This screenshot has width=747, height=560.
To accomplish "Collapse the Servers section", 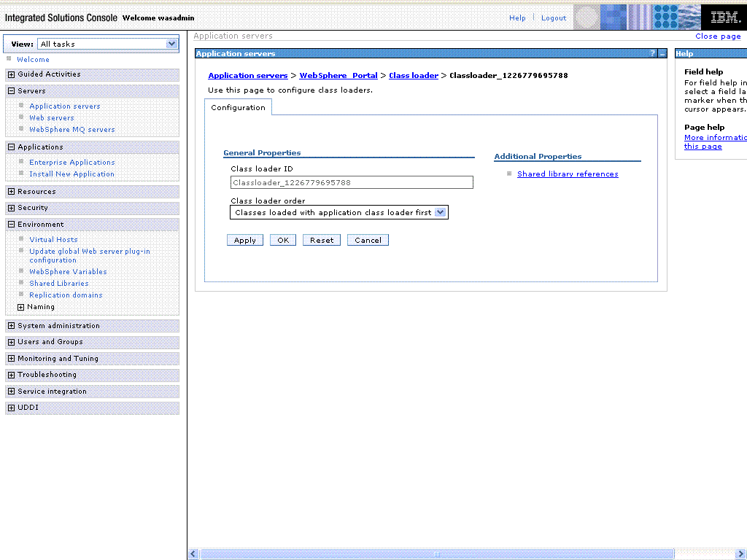I will (x=12, y=91).
